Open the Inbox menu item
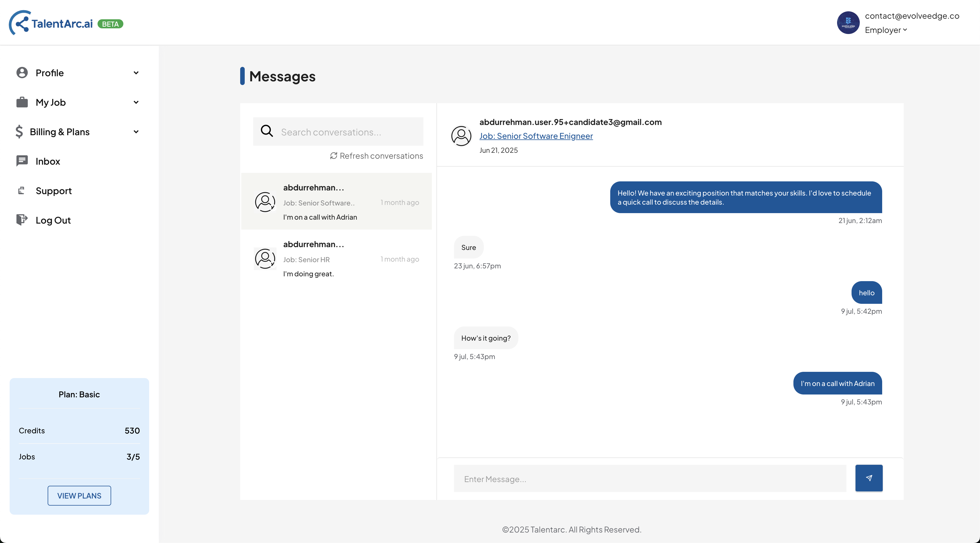Image resolution: width=980 pixels, height=543 pixels. point(48,161)
